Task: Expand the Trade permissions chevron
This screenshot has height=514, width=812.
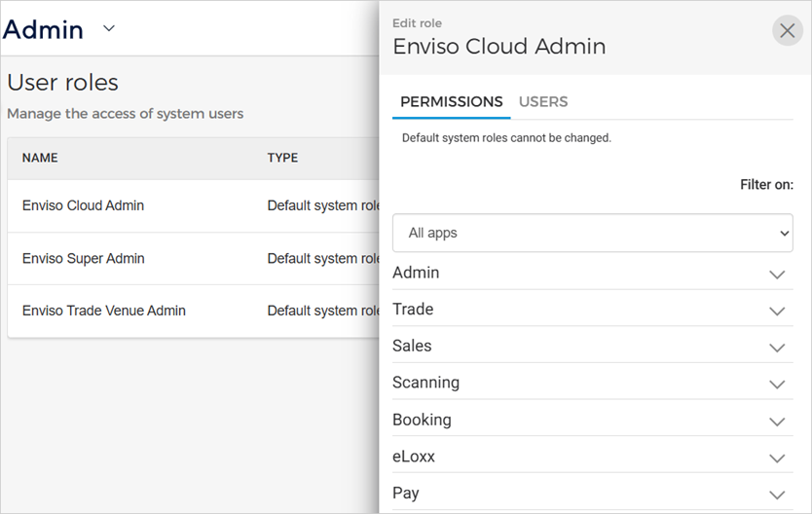Action: click(776, 311)
